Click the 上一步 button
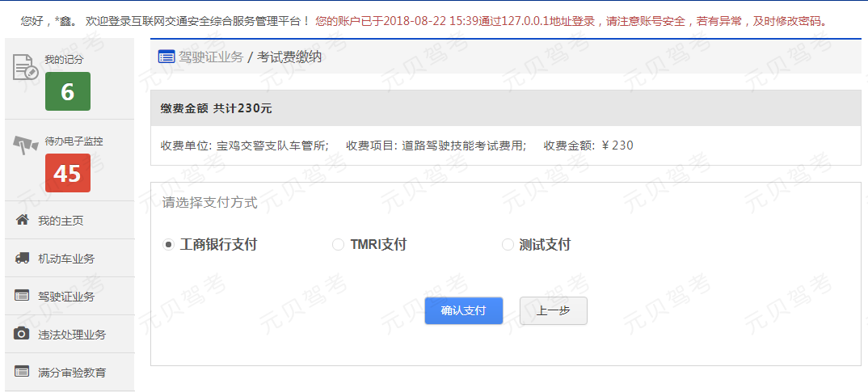The image size is (868, 392). [554, 310]
